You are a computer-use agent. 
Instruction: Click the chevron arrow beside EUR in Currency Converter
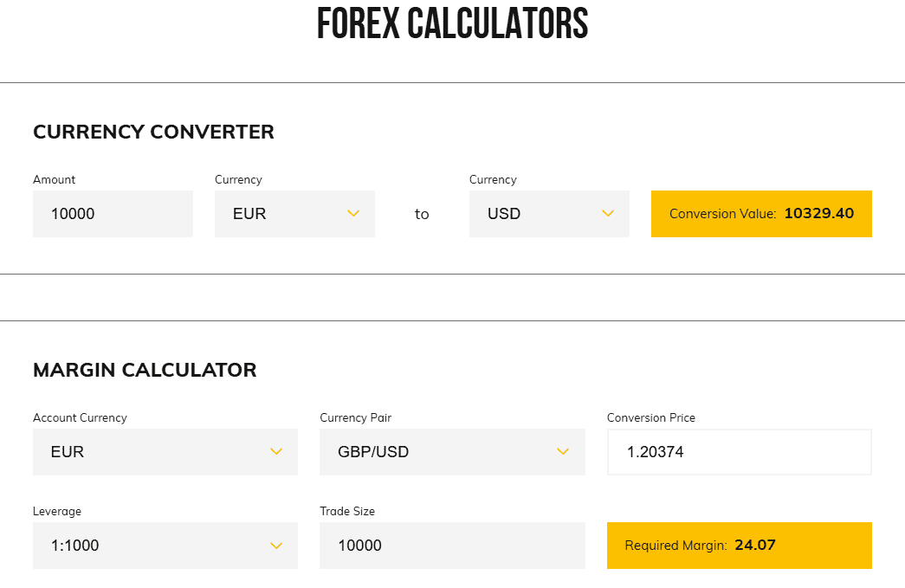pyautogui.click(x=352, y=214)
